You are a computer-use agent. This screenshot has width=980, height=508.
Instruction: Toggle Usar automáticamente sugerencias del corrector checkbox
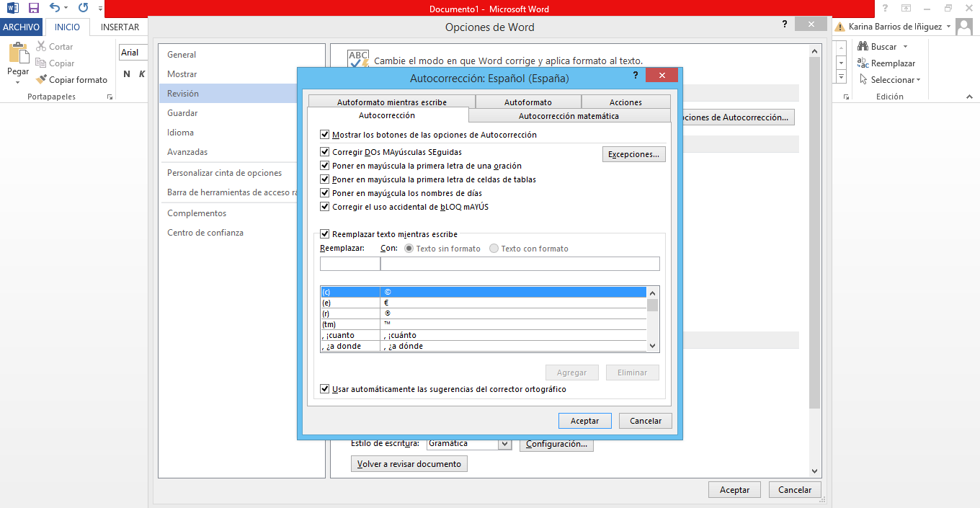click(325, 389)
